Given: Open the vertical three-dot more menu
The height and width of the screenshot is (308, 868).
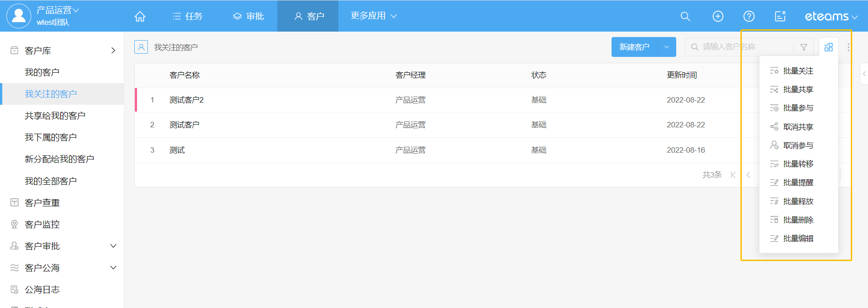Looking at the screenshot, I should [x=848, y=47].
